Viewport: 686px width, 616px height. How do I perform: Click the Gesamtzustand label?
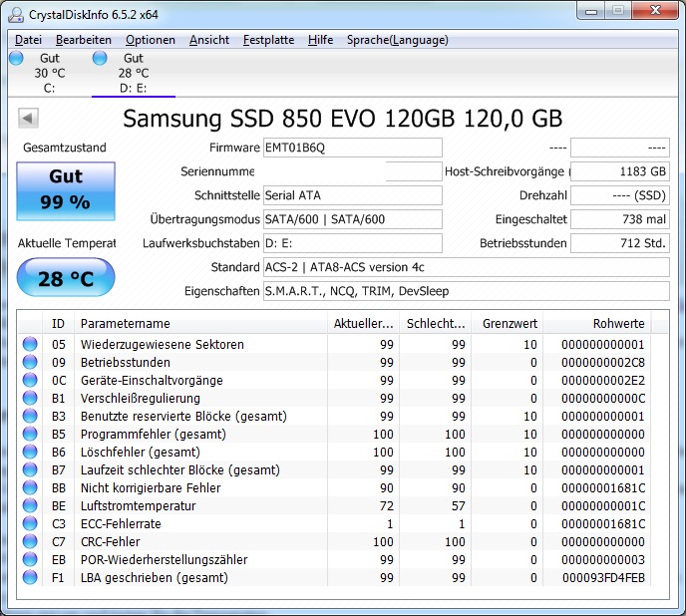pyautogui.click(x=65, y=148)
